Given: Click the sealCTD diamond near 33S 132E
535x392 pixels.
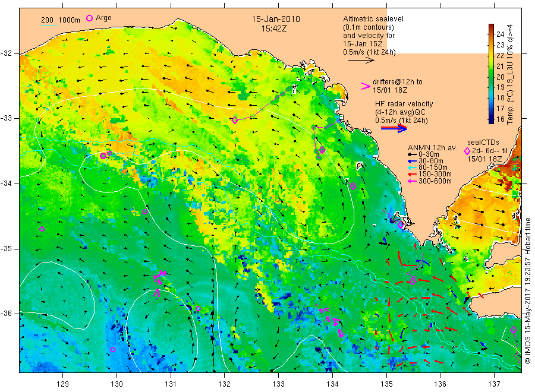Looking at the screenshot, I should point(235,121).
